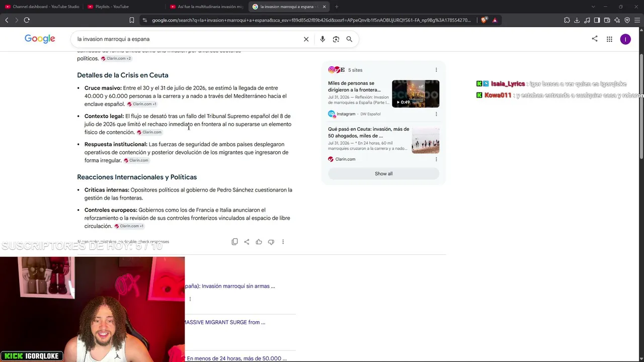Viewport: 644px width, 362px height.
Task: Search by image with Google Lens
Action: (x=336, y=39)
